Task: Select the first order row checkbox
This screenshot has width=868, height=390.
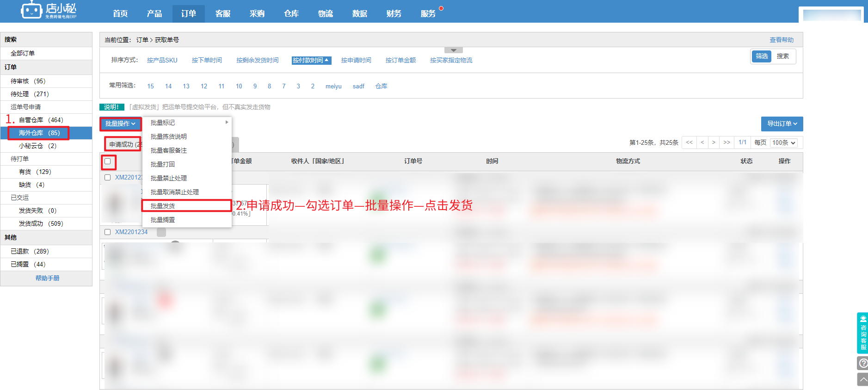Action: (108, 178)
